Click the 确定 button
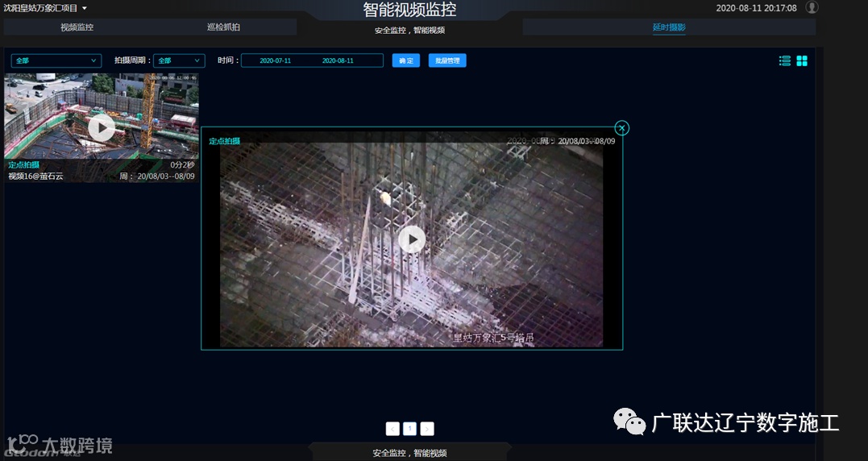Viewport: 868px width, 461px height. pos(405,60)
